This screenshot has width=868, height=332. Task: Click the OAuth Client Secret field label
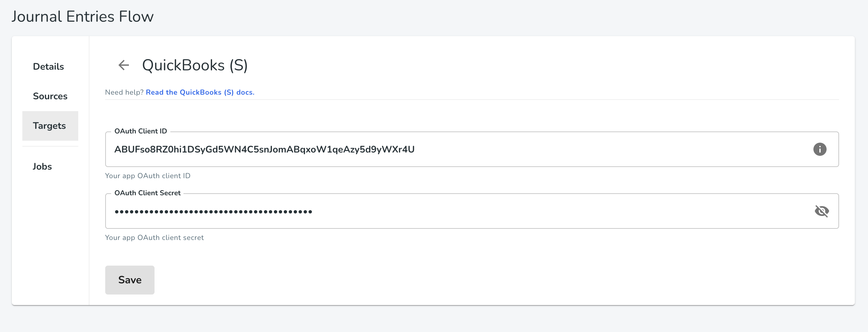147,193
